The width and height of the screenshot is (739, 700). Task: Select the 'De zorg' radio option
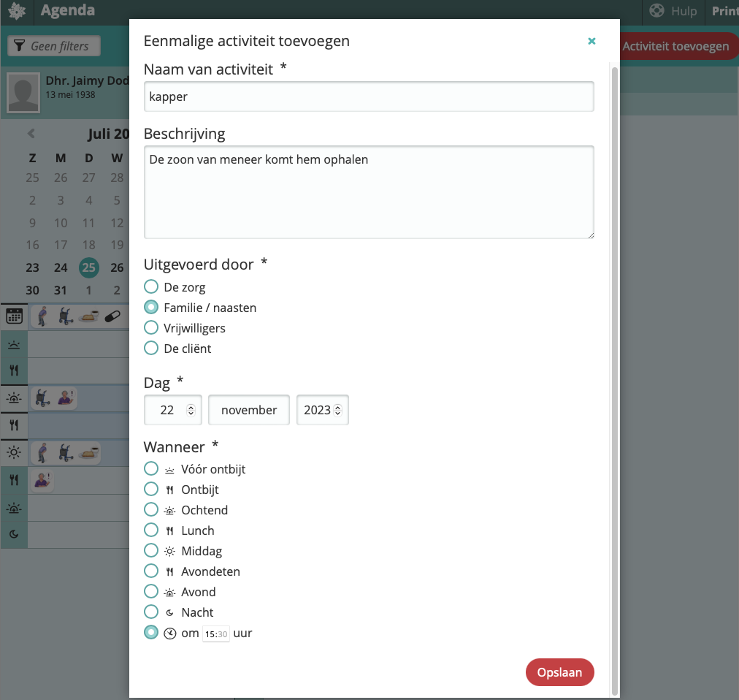(151, 287)
